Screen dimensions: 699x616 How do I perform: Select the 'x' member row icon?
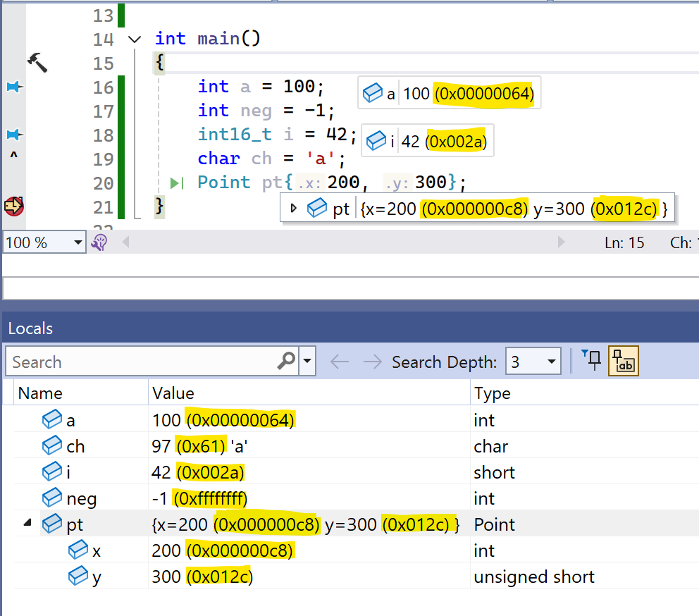[x=78, y=550]
